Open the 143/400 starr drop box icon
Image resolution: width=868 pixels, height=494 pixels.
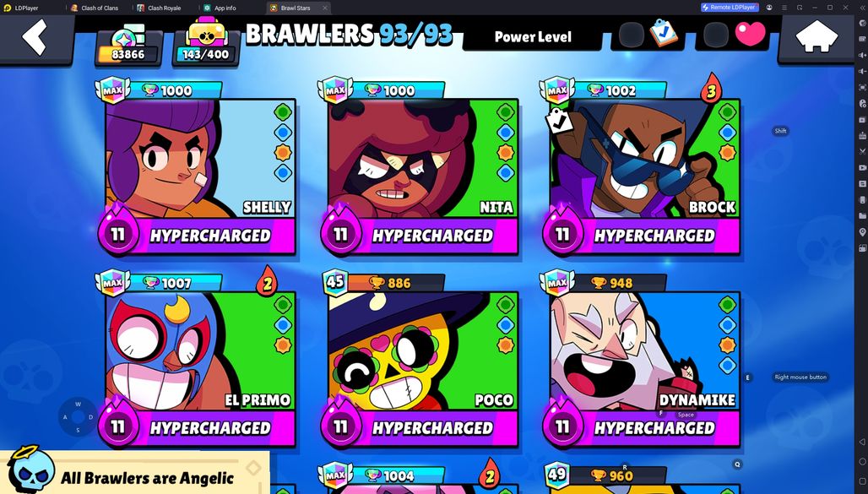click(x=206, y=40)
